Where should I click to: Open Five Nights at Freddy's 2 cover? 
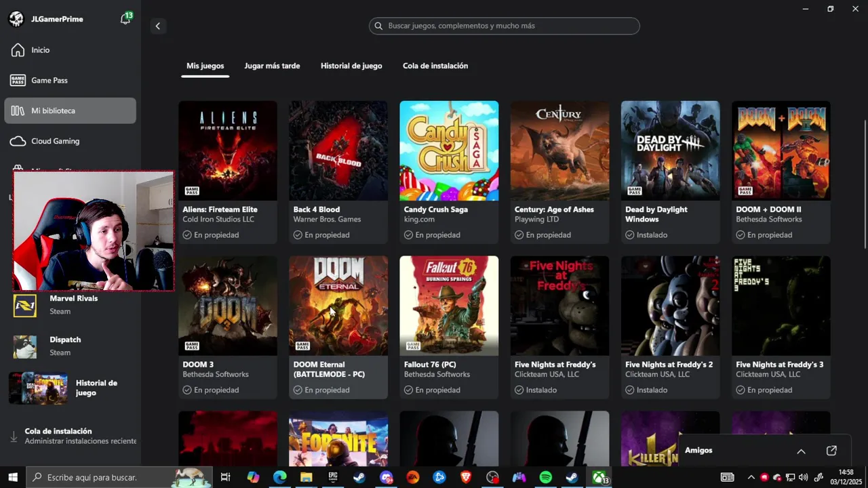[x=670, y=306]
